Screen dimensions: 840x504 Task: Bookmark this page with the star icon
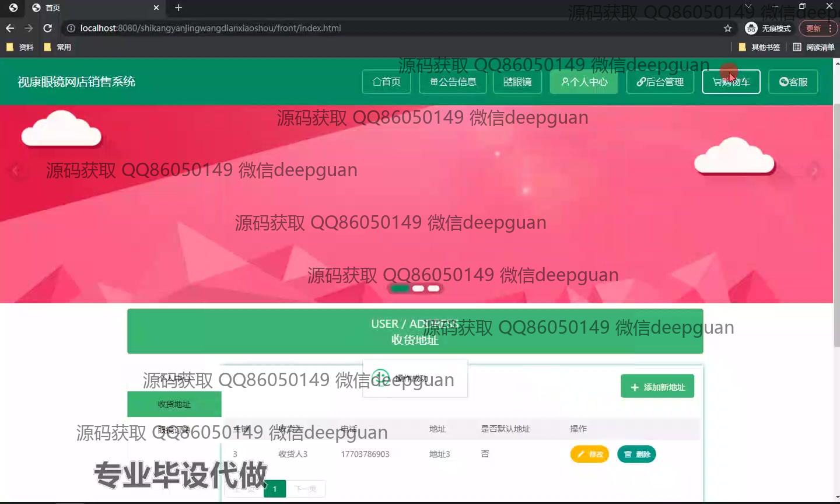[727, 28]
